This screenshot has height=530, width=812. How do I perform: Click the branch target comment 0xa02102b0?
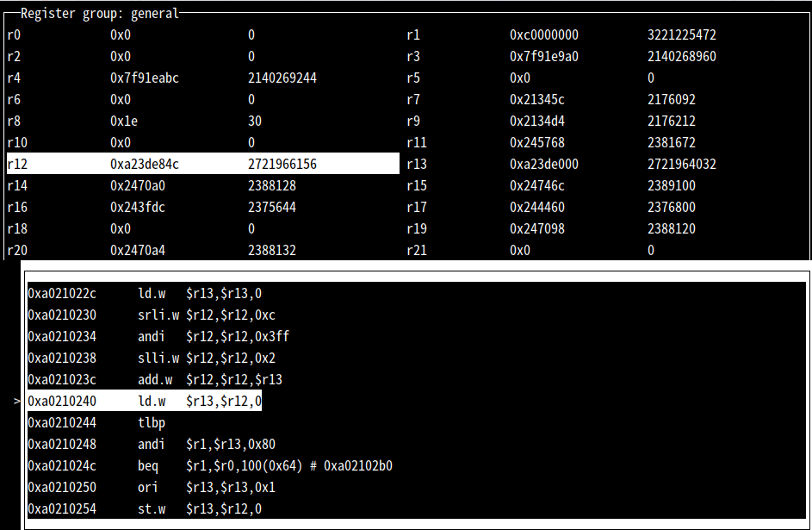coord(358,466)
